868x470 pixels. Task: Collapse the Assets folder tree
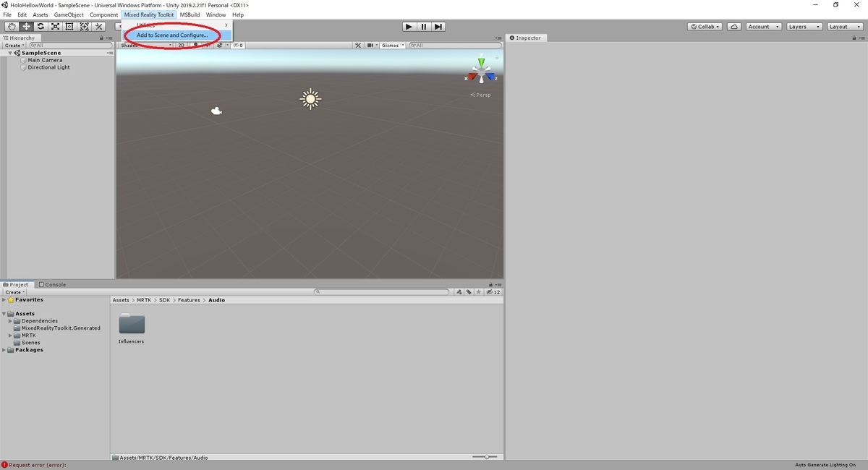(4, 314)
